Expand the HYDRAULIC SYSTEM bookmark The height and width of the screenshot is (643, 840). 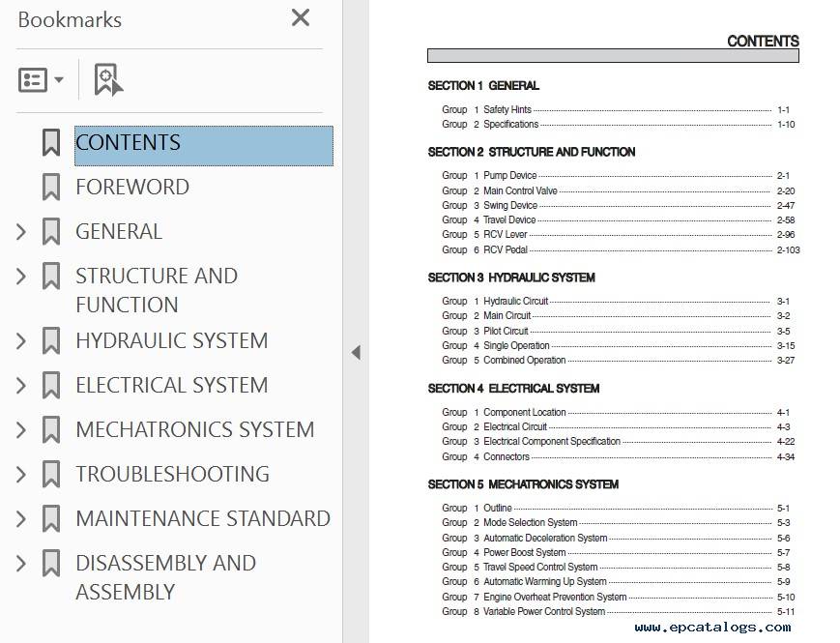tap(21, 341)
